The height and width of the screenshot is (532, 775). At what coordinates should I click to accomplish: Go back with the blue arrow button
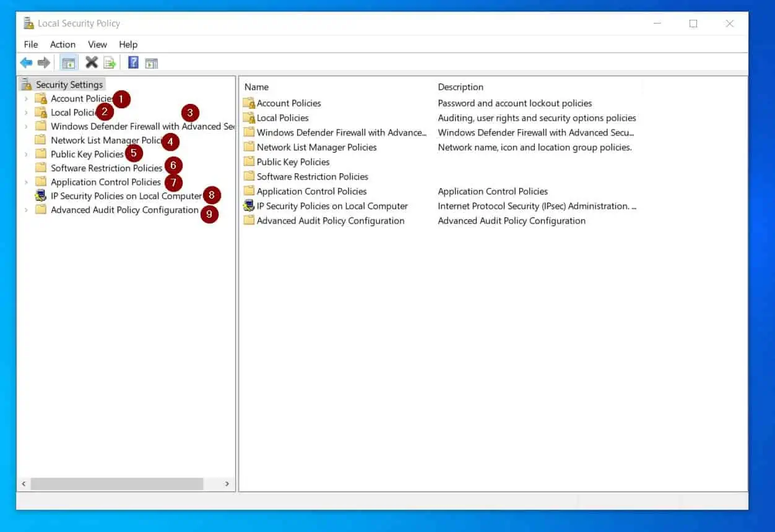point(26,62)
